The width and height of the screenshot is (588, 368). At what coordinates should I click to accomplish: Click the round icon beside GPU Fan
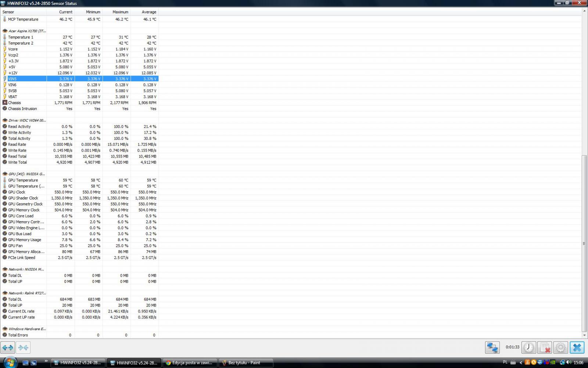coord(5,246)
